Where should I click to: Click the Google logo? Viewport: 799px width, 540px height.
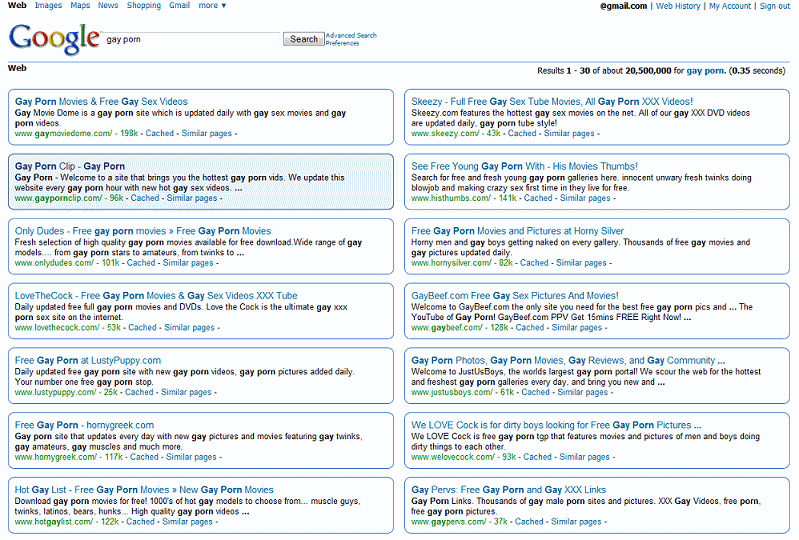tap(54, 39)
